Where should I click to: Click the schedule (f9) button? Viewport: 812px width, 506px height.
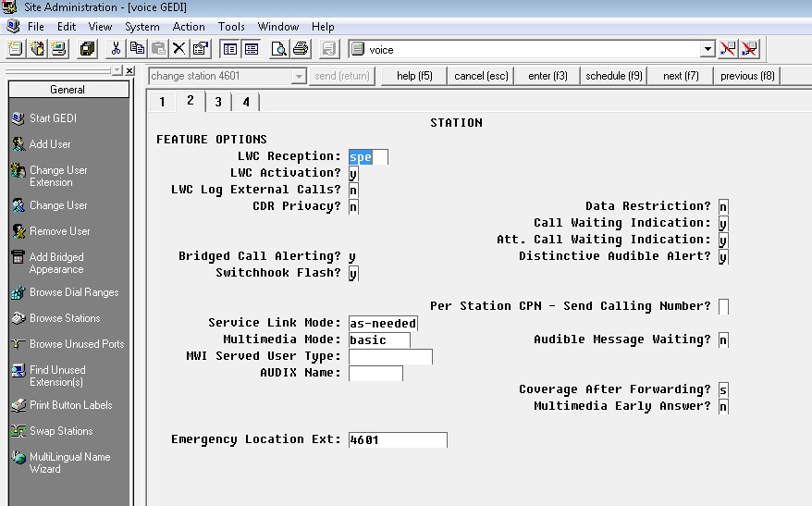click(614, 76)
